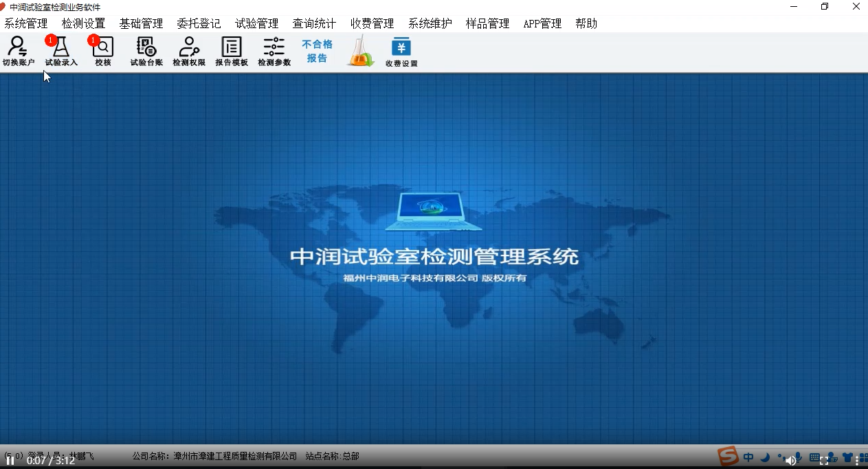
Task: Open 检测参数 detection parameters sliders icon
Action: [x=274, y=52]
